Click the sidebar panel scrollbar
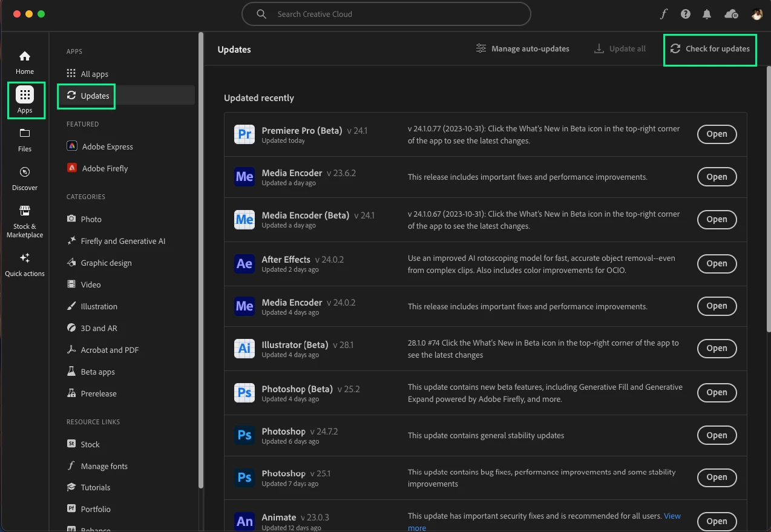The width and height of the screenshot is (771, 532). 200,260
